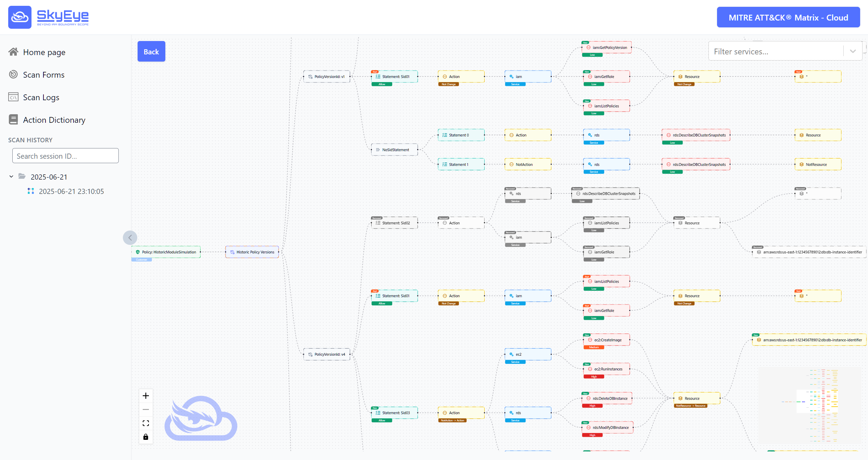The width and height of the screenshot is (868, 460).
Task: Click the Action Dictionary book icon
Action: coord(13,120)
